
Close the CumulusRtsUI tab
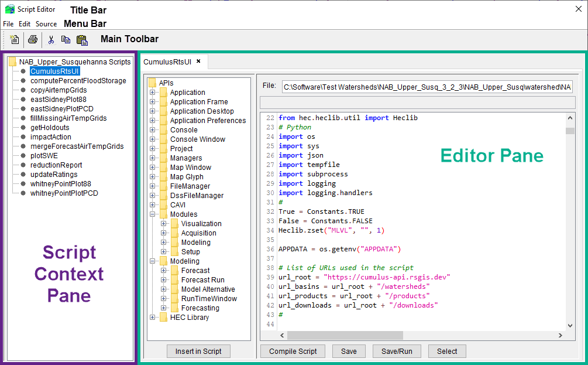click(198, 61)
